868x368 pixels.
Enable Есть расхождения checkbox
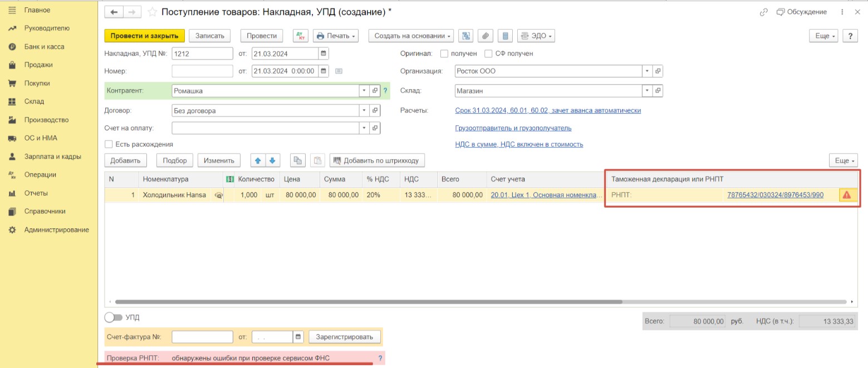(109, 144)
